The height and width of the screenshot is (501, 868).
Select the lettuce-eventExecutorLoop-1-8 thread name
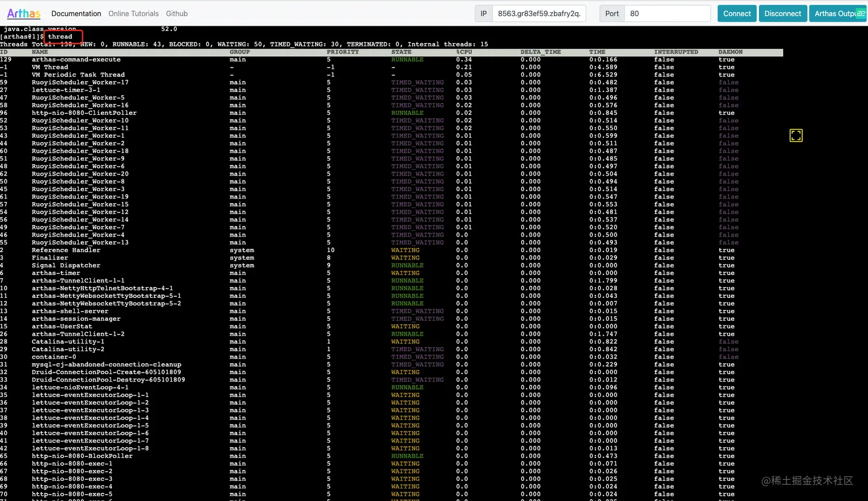pos(90,449)
